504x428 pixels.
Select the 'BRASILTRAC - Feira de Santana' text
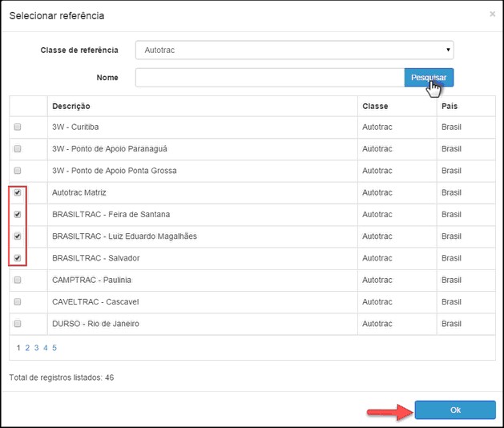[x=111, y=214]
